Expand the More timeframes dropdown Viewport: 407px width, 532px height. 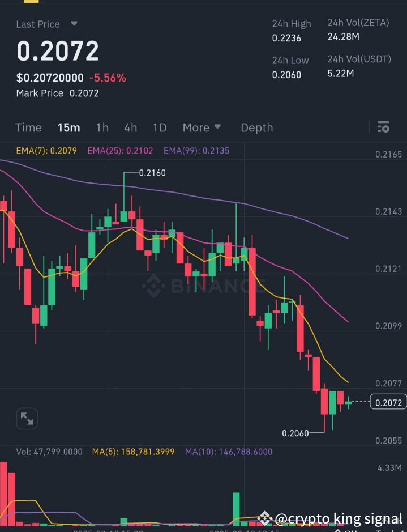click(x=202, y=127)
